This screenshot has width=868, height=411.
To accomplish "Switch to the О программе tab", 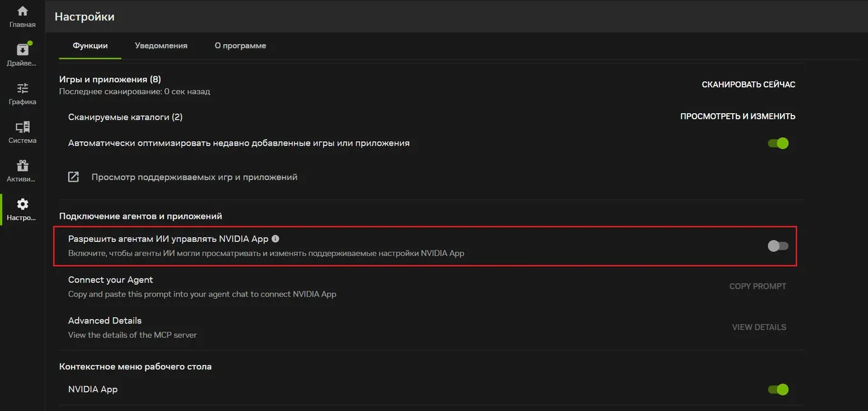I will point(241,46).
